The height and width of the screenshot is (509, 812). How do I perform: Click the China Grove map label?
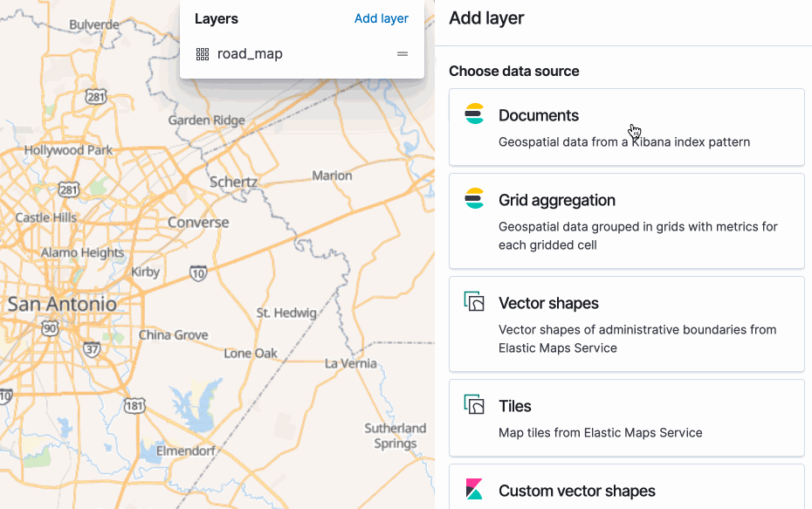(174, 335)
